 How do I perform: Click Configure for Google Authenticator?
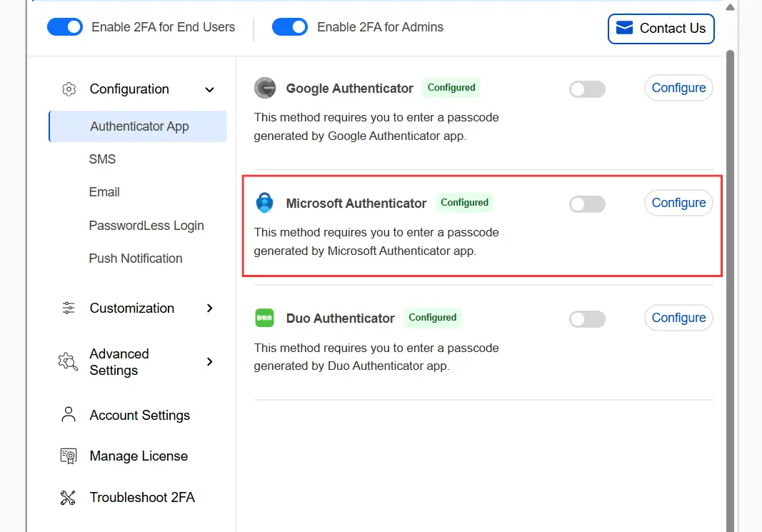pyautogui.click(x=678, y=88)
